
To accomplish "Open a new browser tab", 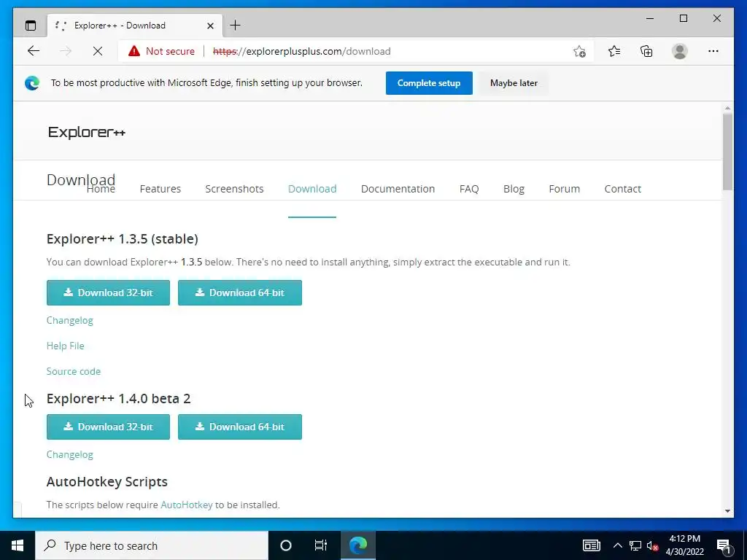I will point(236,26).
